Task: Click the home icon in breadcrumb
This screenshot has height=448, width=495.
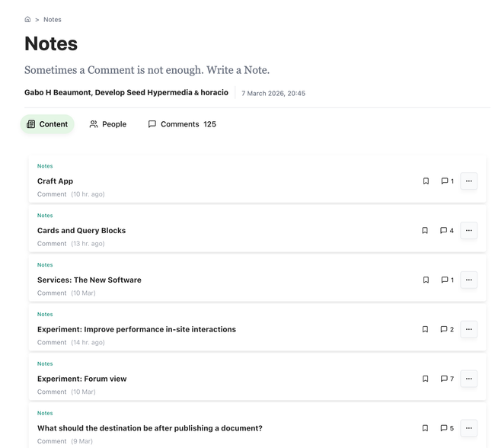Action: (27, 20)
